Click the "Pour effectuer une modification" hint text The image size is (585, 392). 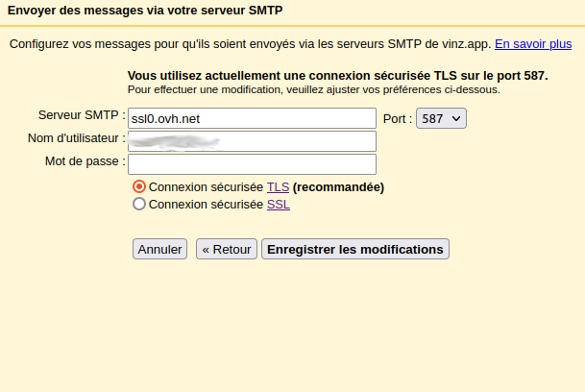314,89
